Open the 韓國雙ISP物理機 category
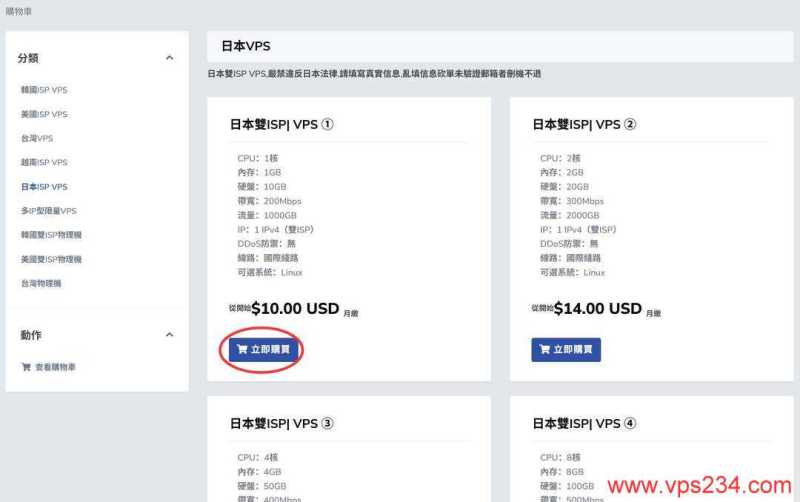Image resolution: width=800 pixels, height=502 pixels. click(51, 235)
